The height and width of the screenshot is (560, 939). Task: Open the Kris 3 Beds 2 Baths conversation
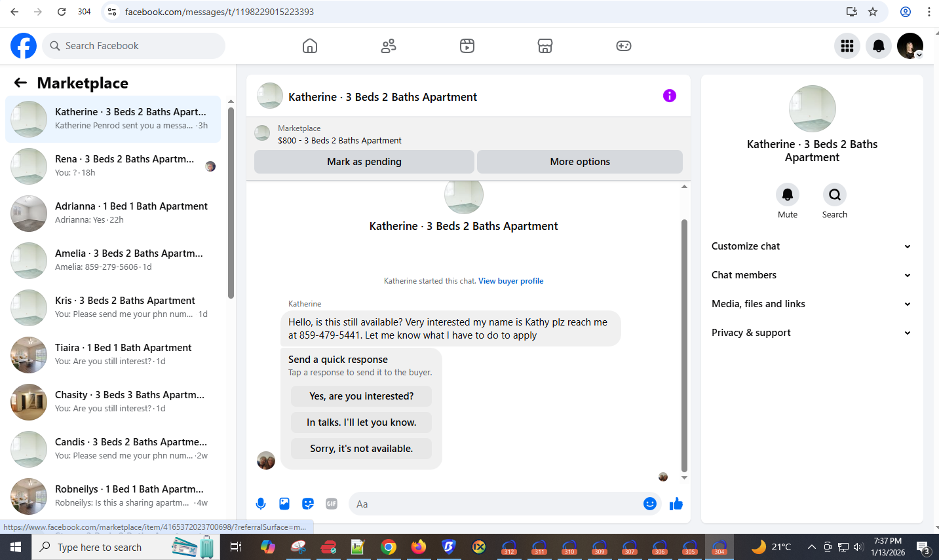[x=113, y=307]
